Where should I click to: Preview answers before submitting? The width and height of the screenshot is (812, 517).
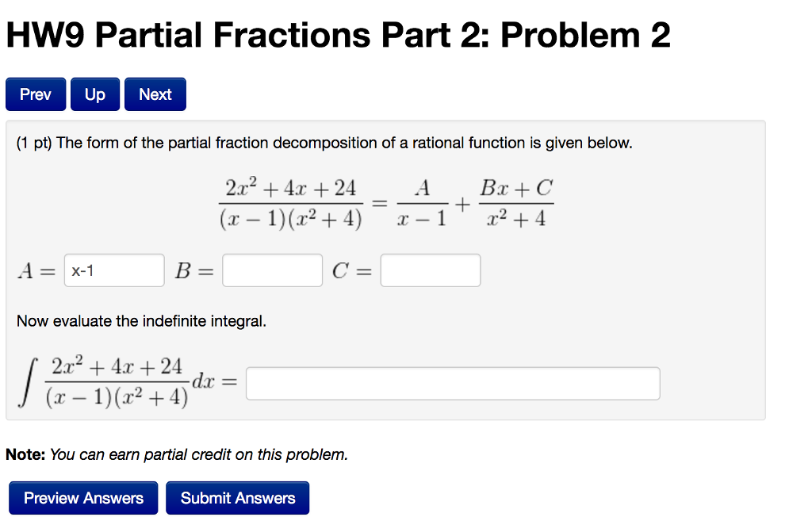(82, 498)
